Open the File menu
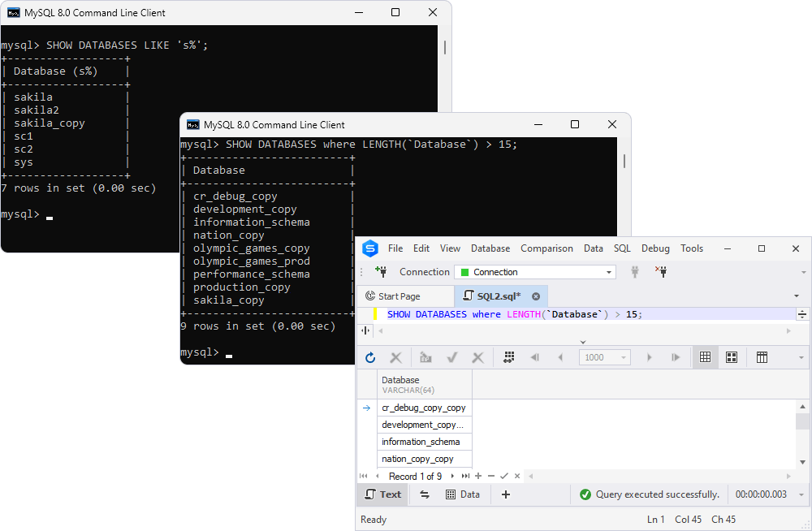The width and height of the screenshot is (812, 531). pyautogui.click(x=395, y=248)
